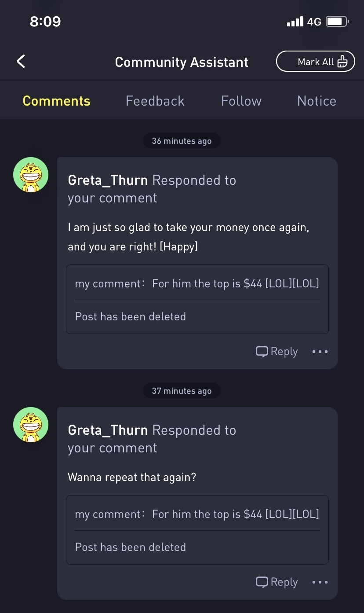Switch to the Feedback tab
The width and height of the screenshot is (364, 613).
pos(155,101)
